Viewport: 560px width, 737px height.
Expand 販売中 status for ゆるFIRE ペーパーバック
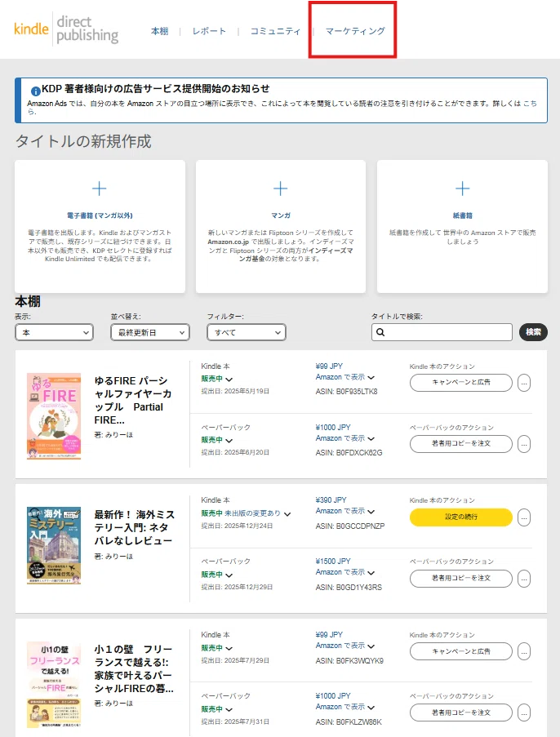tap(217, 440)
